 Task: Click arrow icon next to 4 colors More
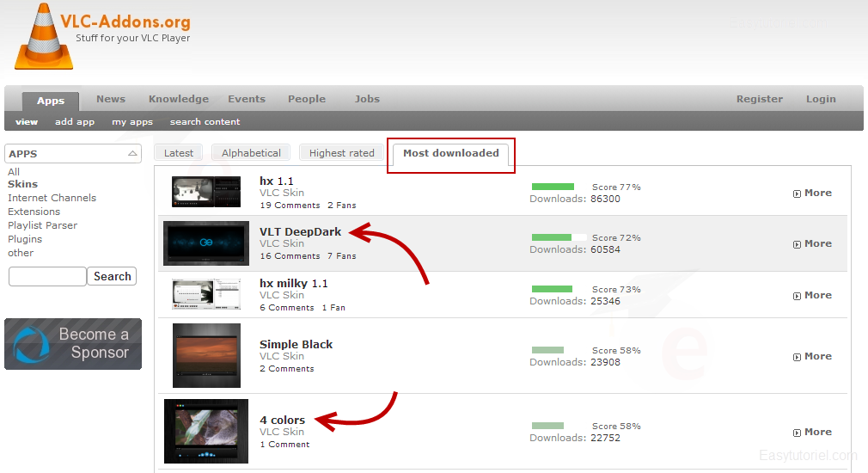pos(797,433)
